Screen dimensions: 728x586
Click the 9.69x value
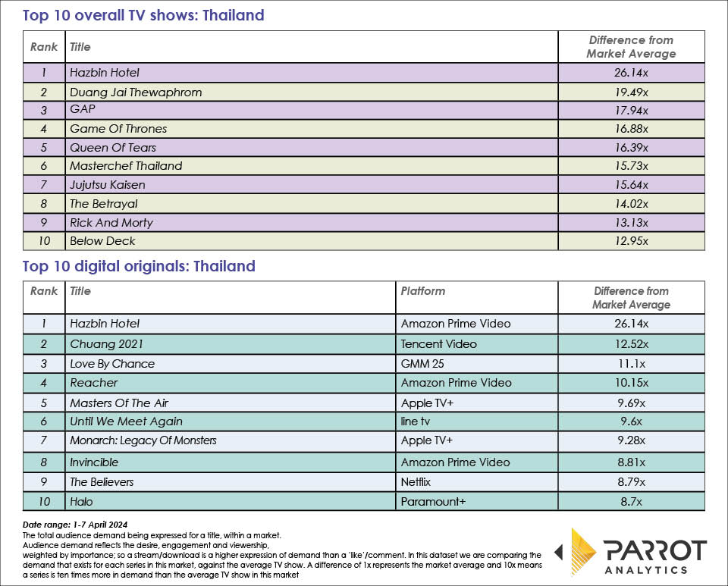632,403
